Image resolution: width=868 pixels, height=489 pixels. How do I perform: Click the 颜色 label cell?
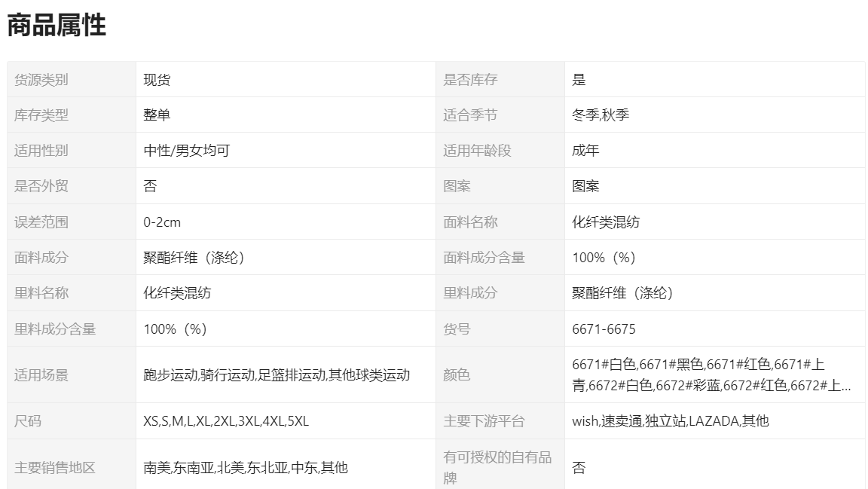tap(456, 374)
